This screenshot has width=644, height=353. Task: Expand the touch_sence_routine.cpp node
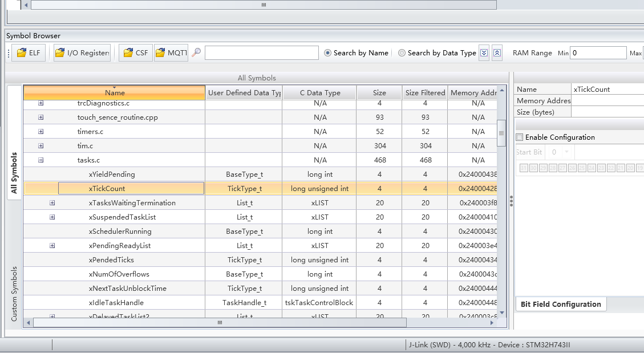pos(40,117)
